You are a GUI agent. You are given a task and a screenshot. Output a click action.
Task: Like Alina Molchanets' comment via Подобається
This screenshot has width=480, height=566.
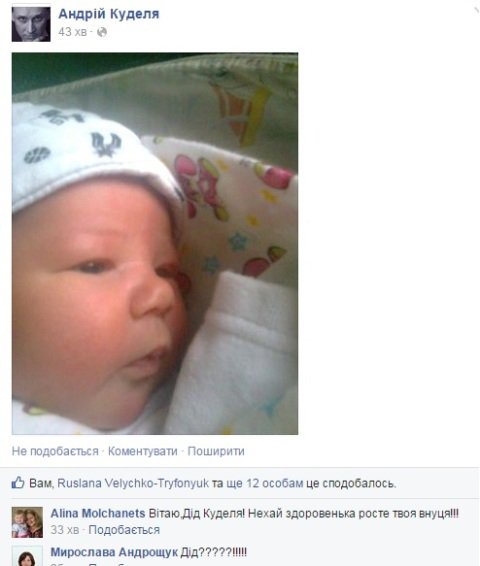pos(124,530)
